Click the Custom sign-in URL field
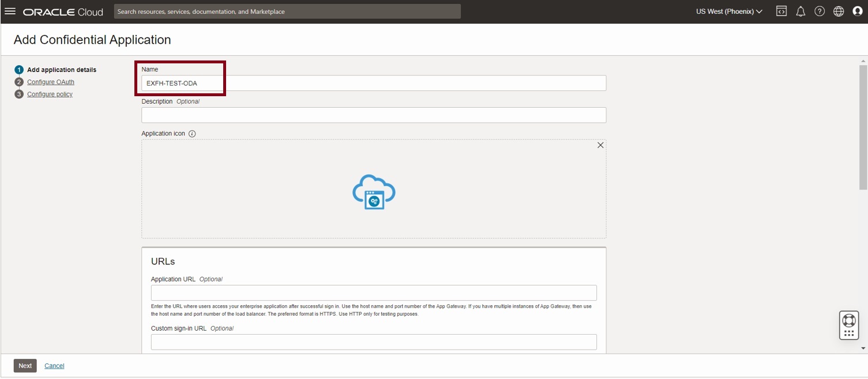This screenshot has height=379, width=868. (374, 342)
